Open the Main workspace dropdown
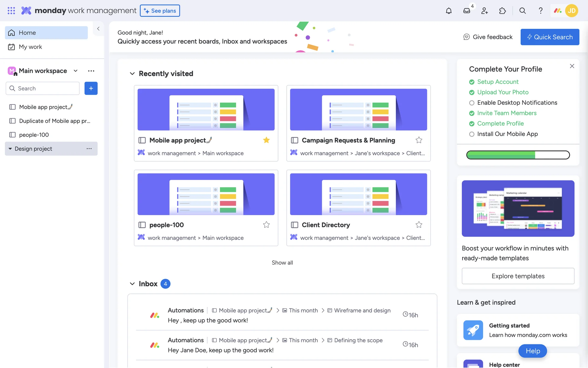 75,71
